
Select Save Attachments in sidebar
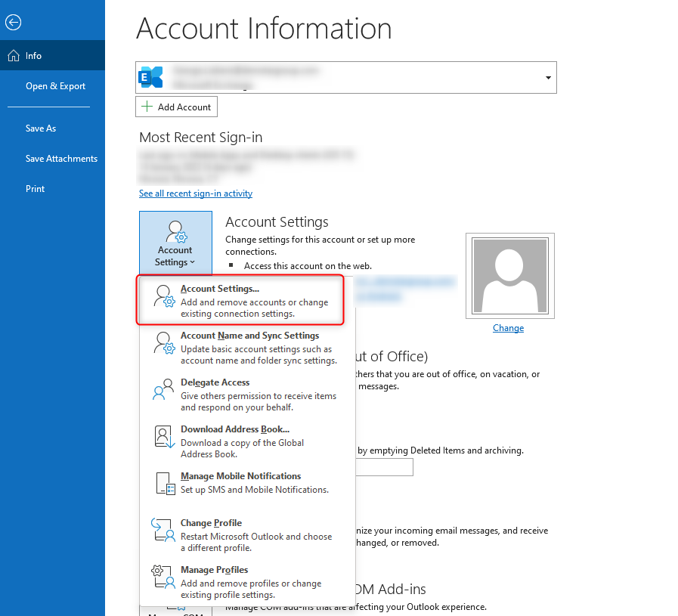[61, 159]
